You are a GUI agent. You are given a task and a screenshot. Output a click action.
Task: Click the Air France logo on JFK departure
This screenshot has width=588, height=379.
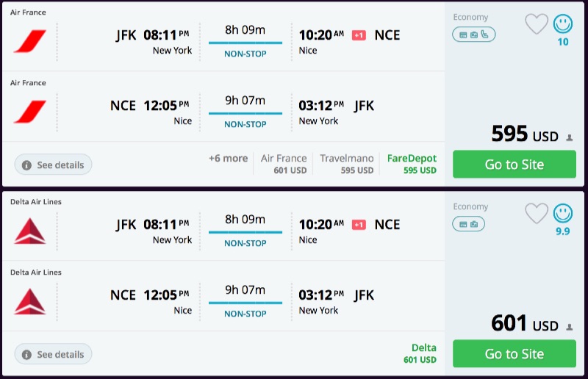[x=29, y=42]
